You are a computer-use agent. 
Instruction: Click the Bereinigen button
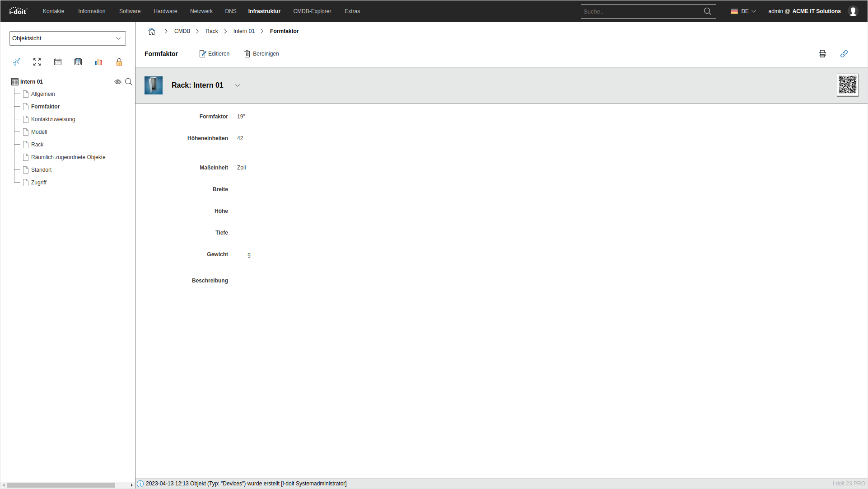[261, 54]
